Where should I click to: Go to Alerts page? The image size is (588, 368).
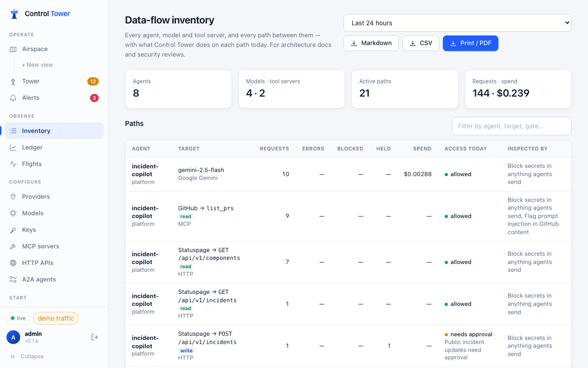[x=54, y=98]
